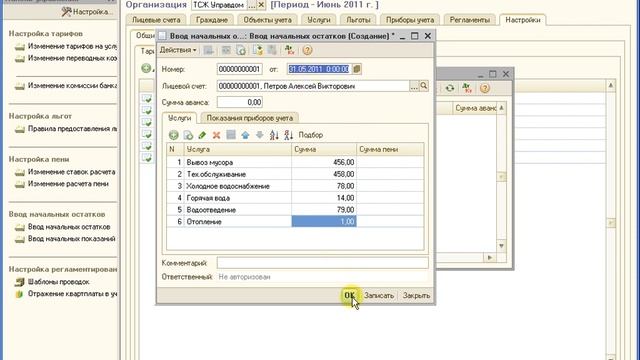Click the finish-editing icon next to the delete icon
The height and width of the screenshot is (360, 640).
(231, 135)
